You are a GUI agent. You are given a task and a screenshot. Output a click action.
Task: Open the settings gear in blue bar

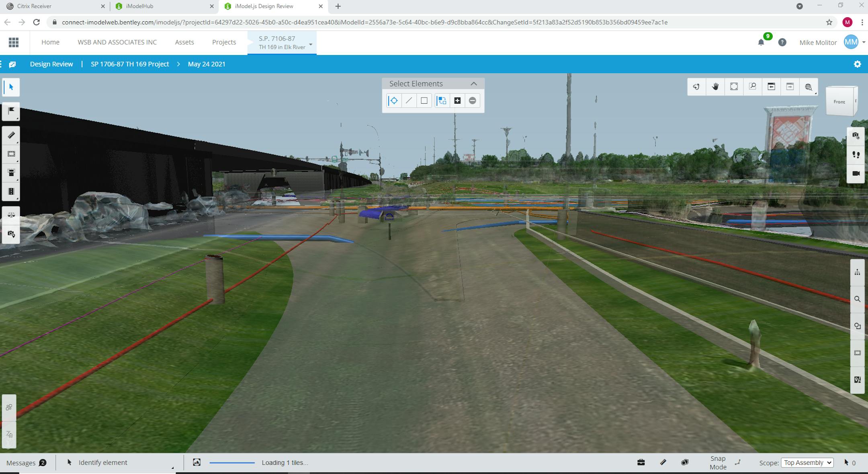tap(857, 64)
